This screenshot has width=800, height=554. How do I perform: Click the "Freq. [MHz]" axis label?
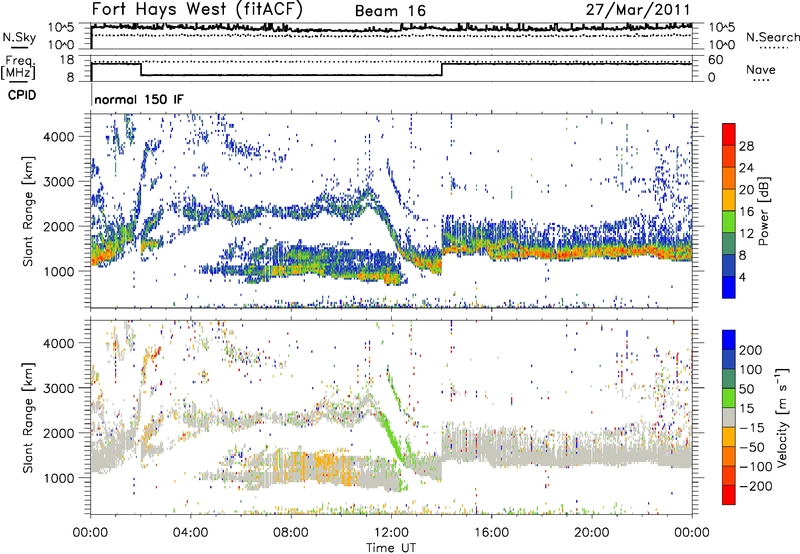18,67
